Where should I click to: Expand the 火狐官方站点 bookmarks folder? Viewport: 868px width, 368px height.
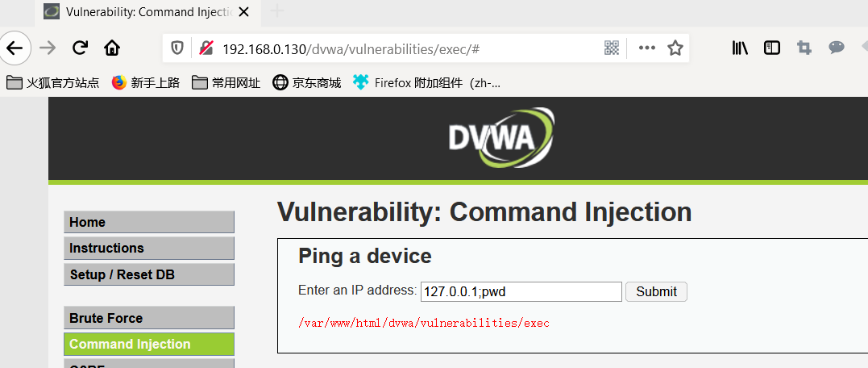pyautogui.click(x=52, y=83)
